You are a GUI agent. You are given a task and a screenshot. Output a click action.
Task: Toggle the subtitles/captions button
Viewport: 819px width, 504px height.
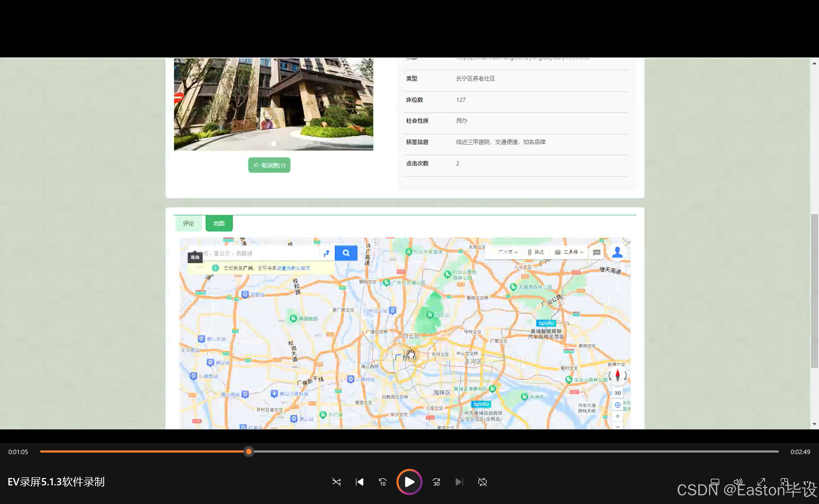715,482
